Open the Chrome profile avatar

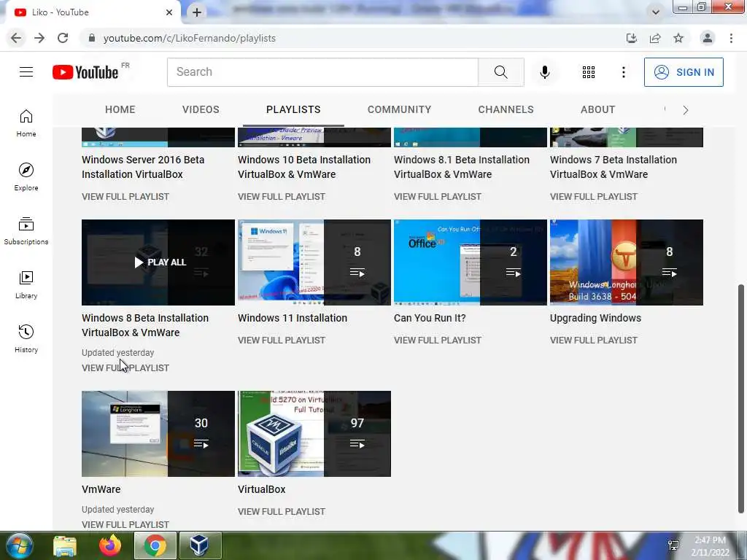click(708, 38)
